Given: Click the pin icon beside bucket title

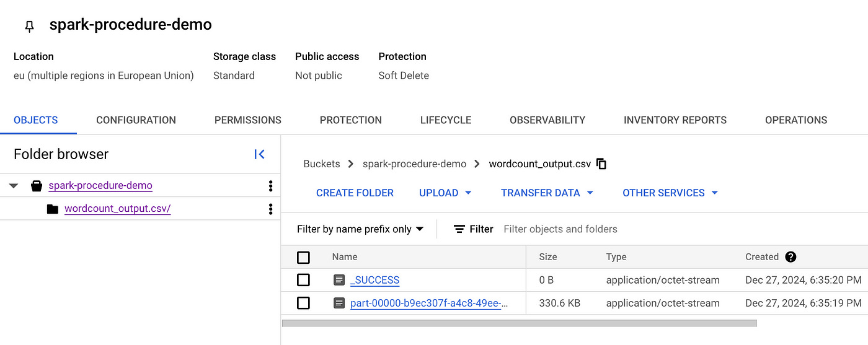Looking at the screenshot, I should click(29, 26).
